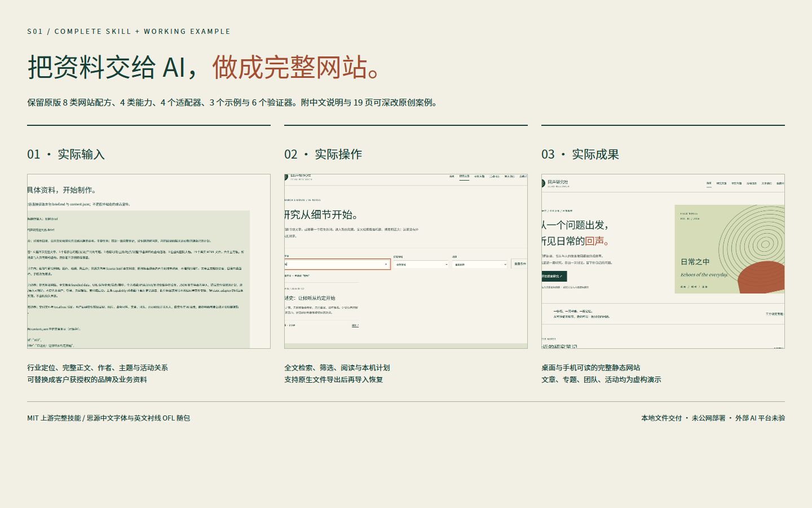
Task: Select the heading '03 · 实际成果'
Action: tap(580, 154)
